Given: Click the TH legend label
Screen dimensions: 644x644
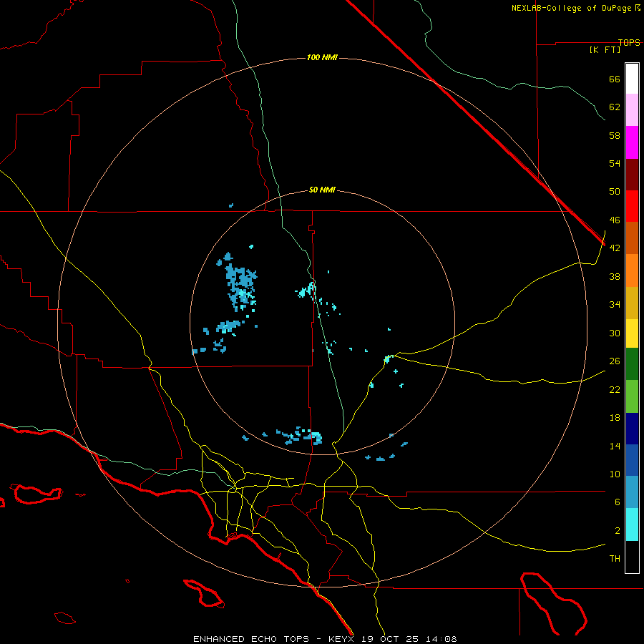Looking at the screenshot, I should 615,559.
